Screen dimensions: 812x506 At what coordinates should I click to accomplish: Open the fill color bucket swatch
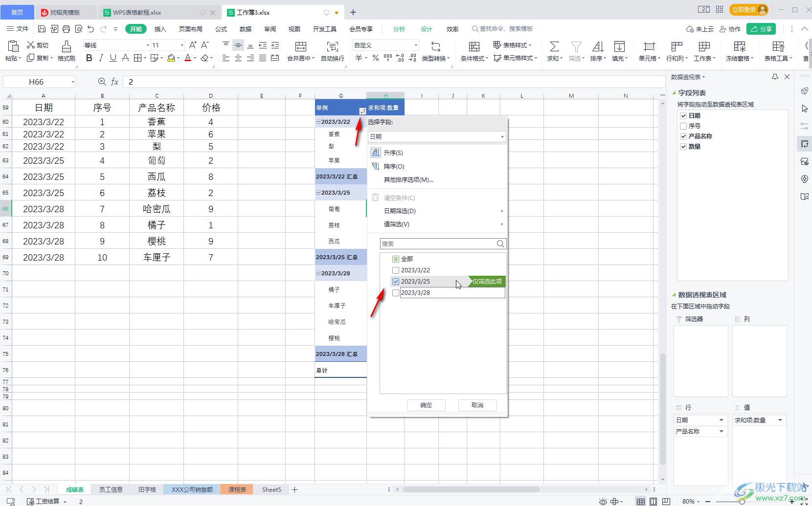coord(171,58)
